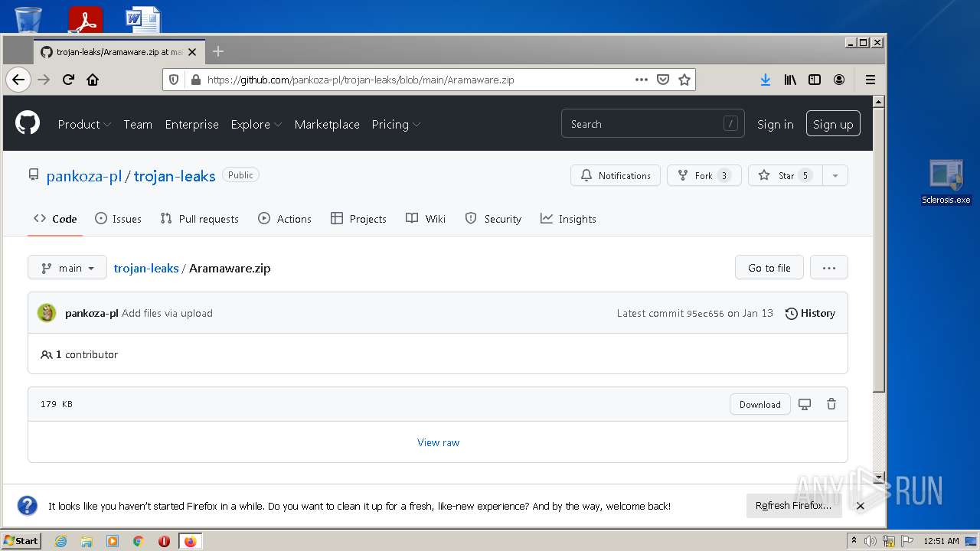Open the Firefox home page icon
Viewport: 980px width, 551px height.
click(93, 80)
